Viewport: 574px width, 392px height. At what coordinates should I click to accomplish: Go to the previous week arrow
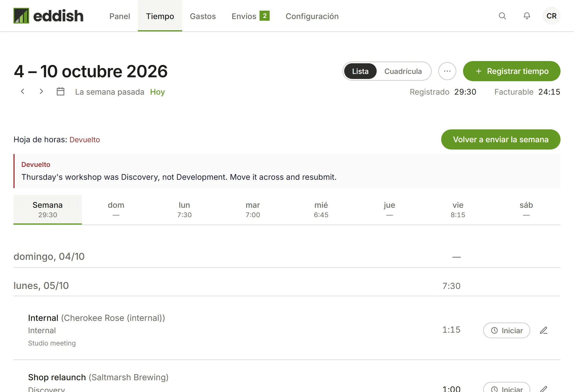pyautogui.click(x=23, y=91)
